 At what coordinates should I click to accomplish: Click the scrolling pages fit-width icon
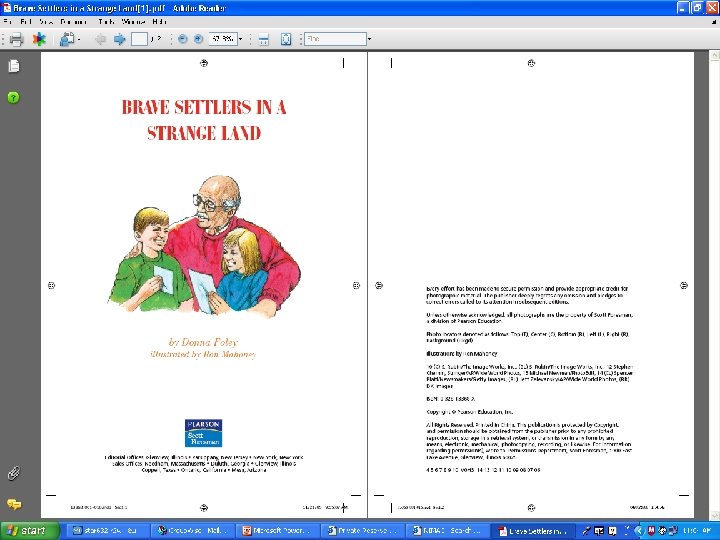tap(264, 39)
